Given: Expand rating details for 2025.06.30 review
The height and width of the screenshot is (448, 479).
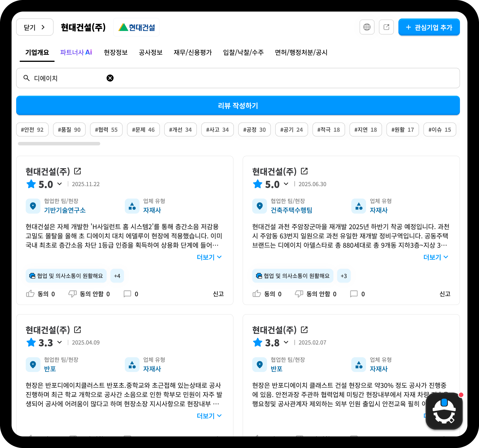Looking at the screenshot, I should point(286,184).
